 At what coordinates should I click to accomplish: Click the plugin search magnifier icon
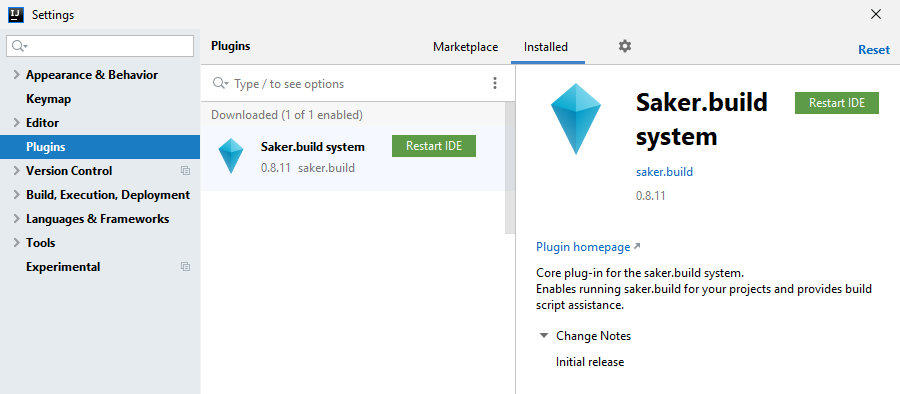pos(220,84)
